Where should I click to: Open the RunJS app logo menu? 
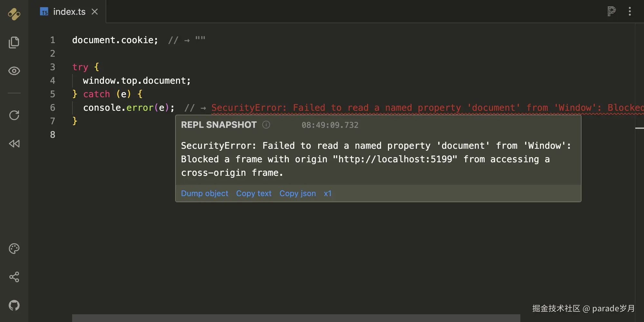pos(14,14)
